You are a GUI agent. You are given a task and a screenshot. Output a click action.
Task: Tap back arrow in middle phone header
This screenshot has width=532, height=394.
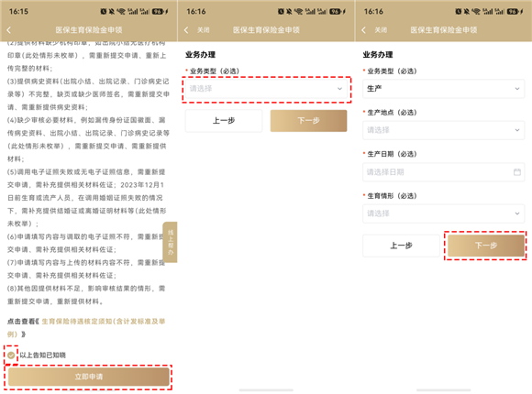click(186, 30)
